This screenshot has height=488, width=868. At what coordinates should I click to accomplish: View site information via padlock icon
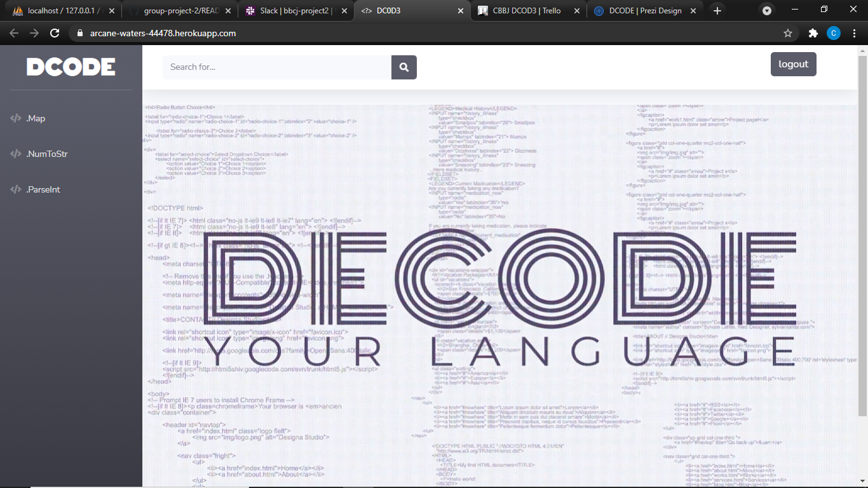(80, 33)
